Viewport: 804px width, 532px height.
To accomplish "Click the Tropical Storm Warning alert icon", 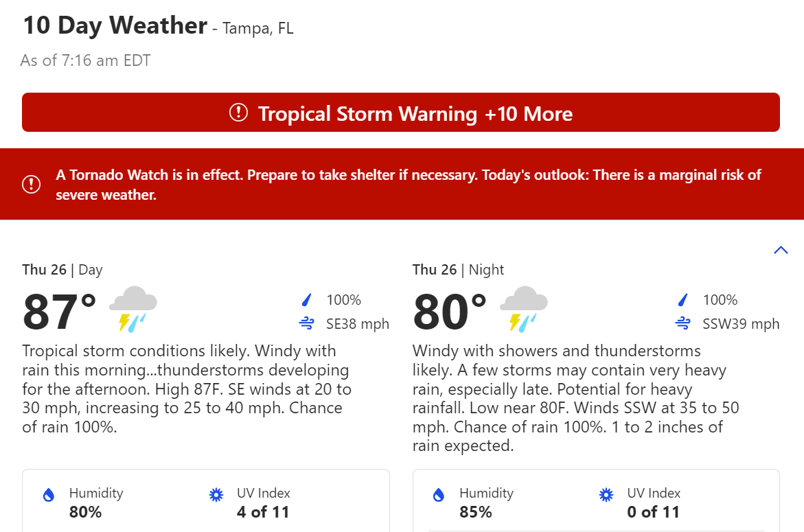I will 238,113.
